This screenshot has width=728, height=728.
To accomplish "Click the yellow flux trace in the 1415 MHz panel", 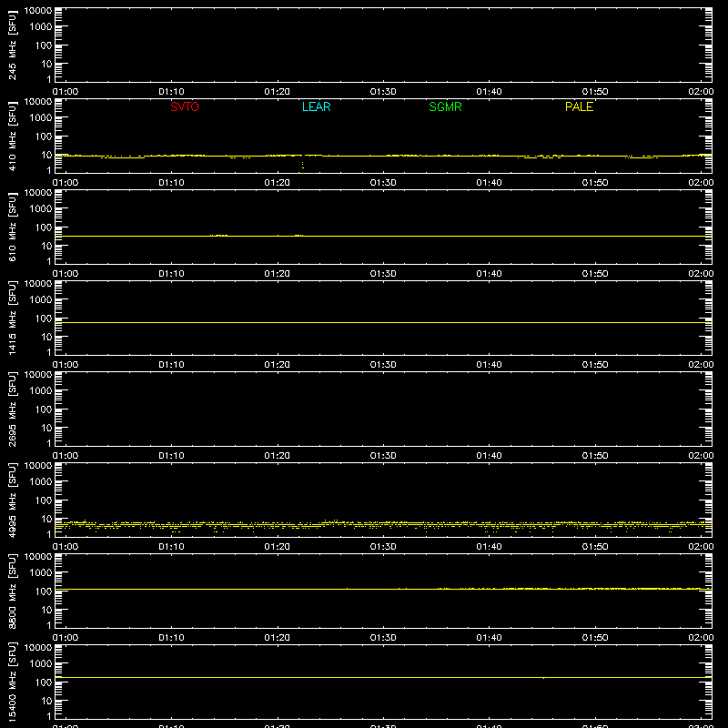I will (x=383, y=323).
